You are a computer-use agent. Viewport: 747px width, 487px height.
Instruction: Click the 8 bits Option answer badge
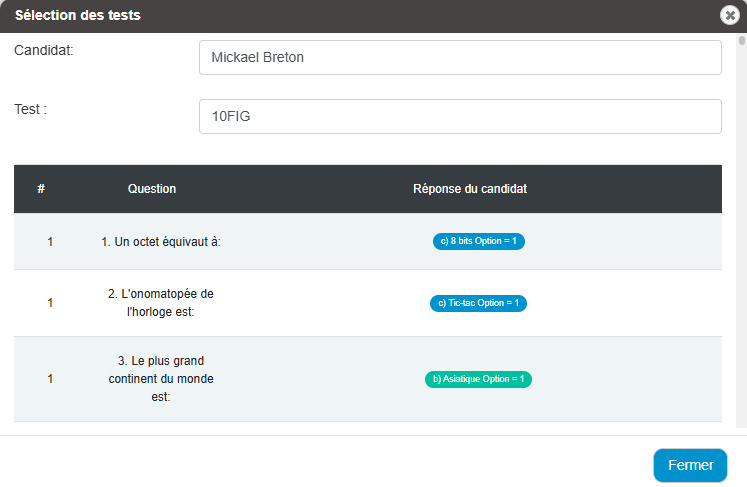tap(479, 241)
